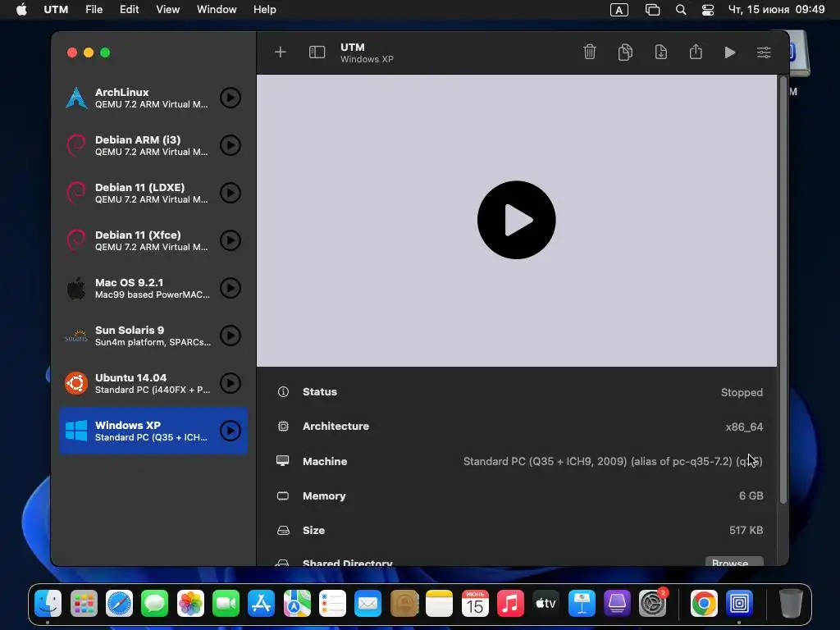Open UTM icon in the Dock
The image size is (840, 630).
[739, 604]
